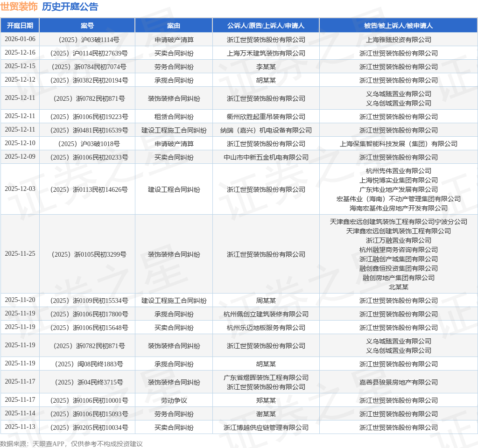
Task: Select the 被告/被上诉人/被申请人 column header
Action: pos(399,26)
